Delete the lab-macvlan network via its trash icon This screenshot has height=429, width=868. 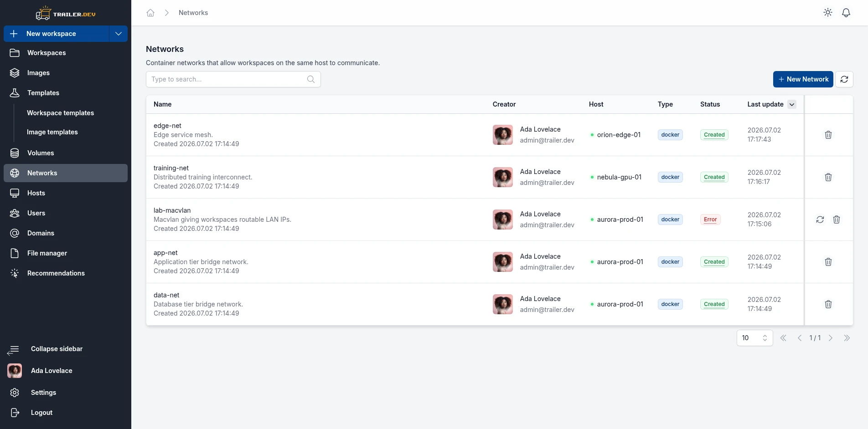tap(837, 220)
